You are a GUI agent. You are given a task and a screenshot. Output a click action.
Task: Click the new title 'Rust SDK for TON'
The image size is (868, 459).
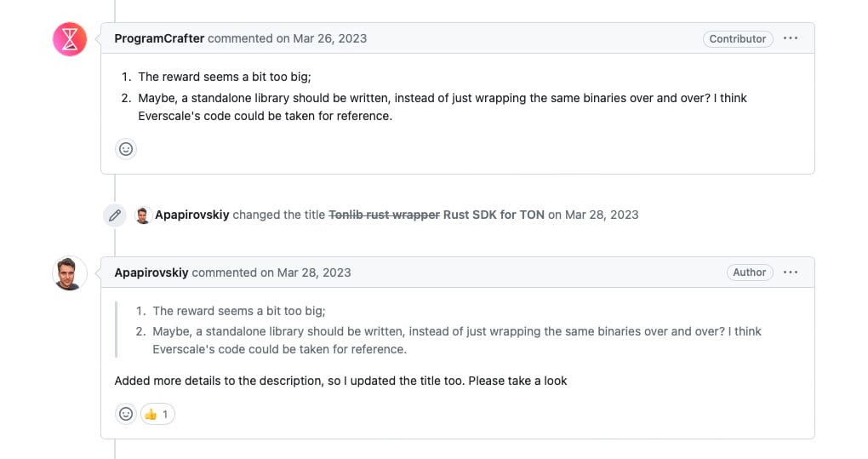click(x=494, y=215)
